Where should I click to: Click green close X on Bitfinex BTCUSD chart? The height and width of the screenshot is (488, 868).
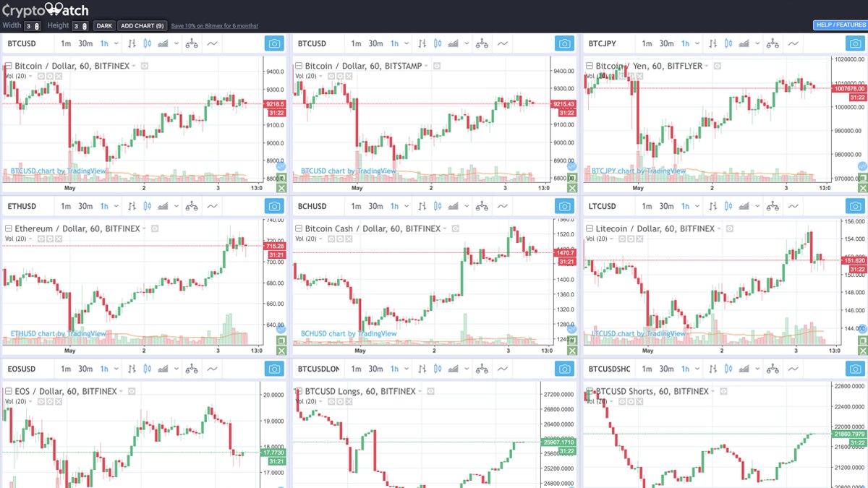[x=282, y=188]
